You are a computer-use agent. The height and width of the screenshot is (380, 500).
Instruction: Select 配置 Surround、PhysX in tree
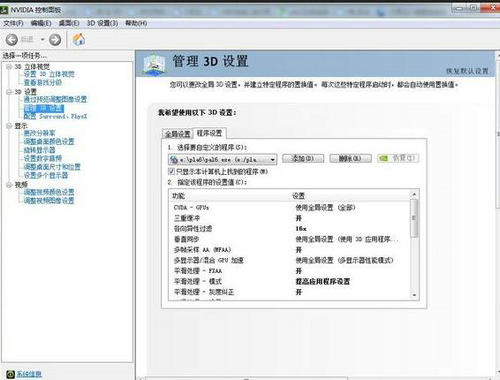(55, 116)
